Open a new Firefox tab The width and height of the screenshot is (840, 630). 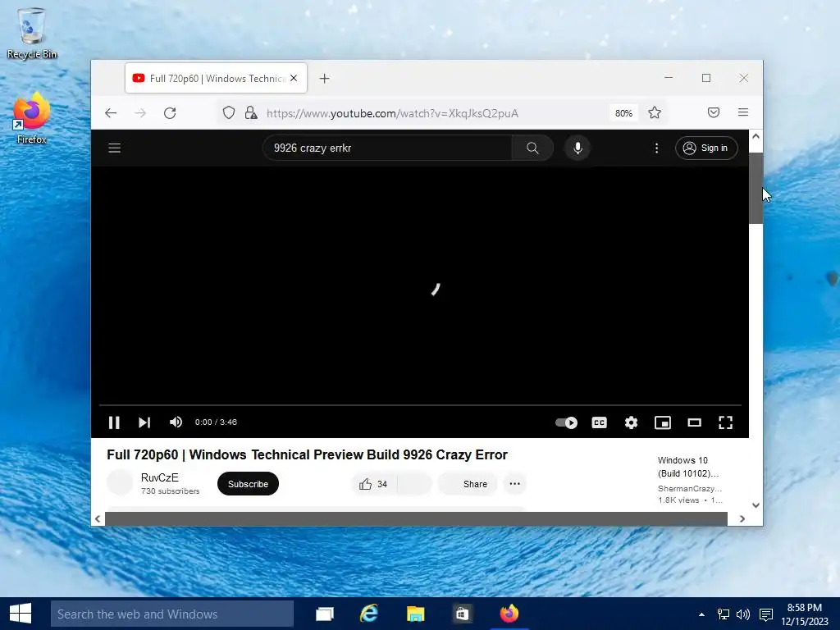(324, 78)
